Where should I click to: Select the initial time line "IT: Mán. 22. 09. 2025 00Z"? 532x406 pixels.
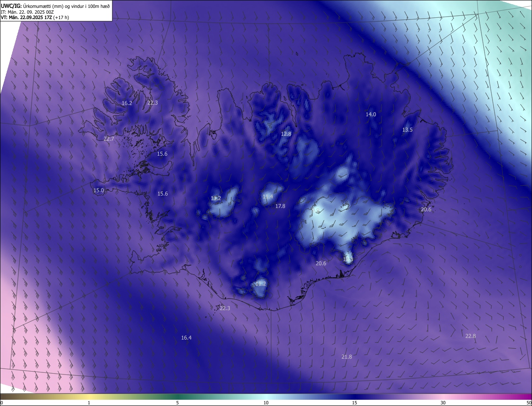[28, 12]
